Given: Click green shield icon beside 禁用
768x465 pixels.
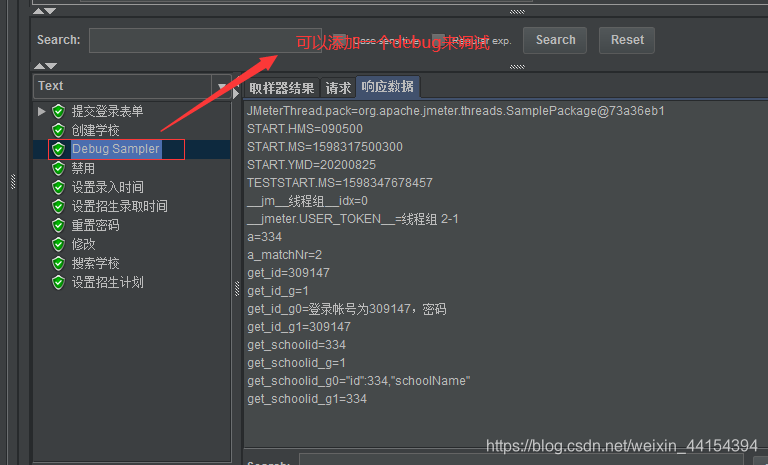Looking at the screenshot, I should click(x=58, y=168).
